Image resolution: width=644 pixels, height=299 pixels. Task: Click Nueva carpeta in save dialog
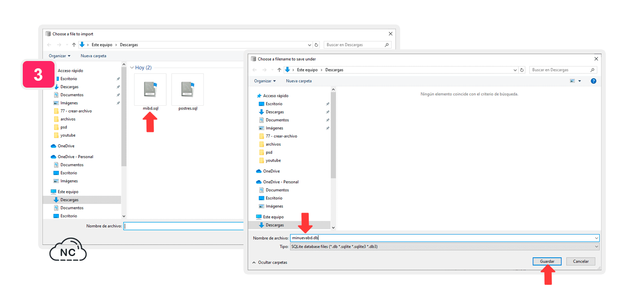point(299,81)
